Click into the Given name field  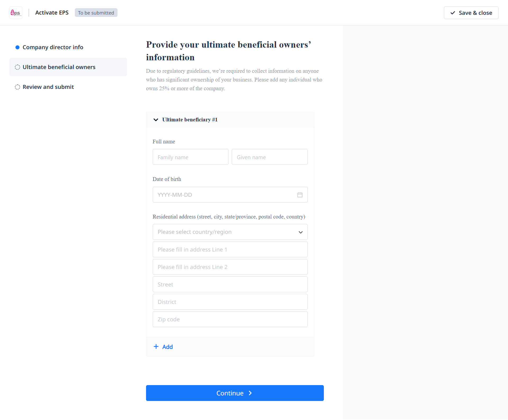point(269,157)
